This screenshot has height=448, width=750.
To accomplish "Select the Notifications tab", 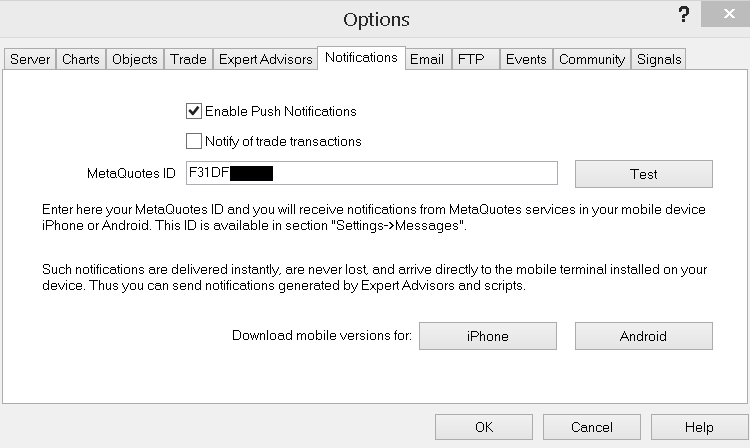I will (x=361, y=58).
